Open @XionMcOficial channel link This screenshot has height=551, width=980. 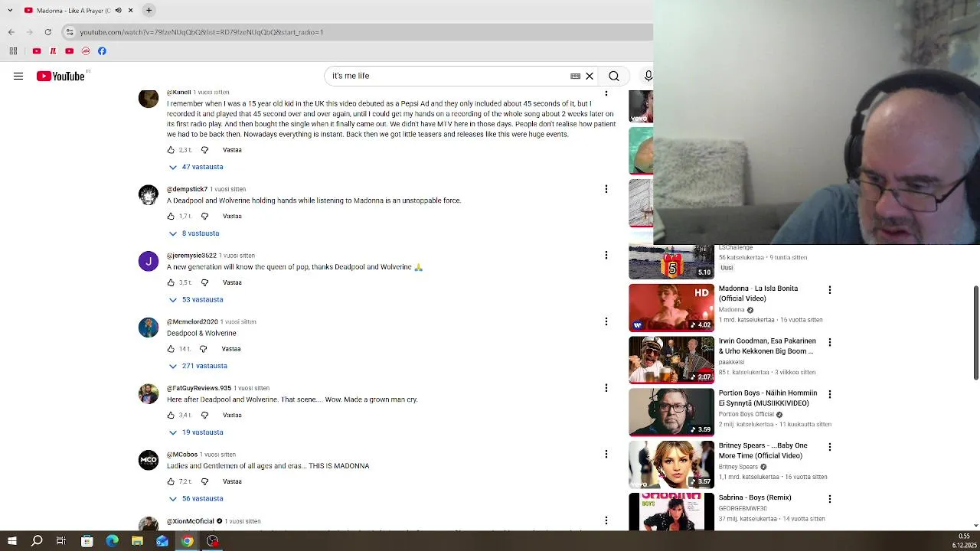(x=191, y=521)
